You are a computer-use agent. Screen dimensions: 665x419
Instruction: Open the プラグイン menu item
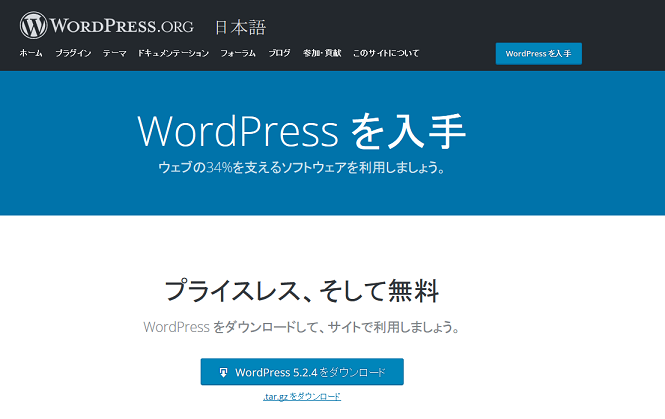pyautogui.click(x=73, y=53)
